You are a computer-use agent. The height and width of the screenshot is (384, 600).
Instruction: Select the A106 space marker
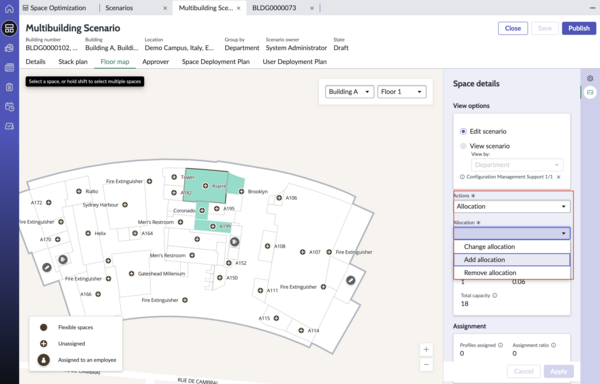[279, 198]
